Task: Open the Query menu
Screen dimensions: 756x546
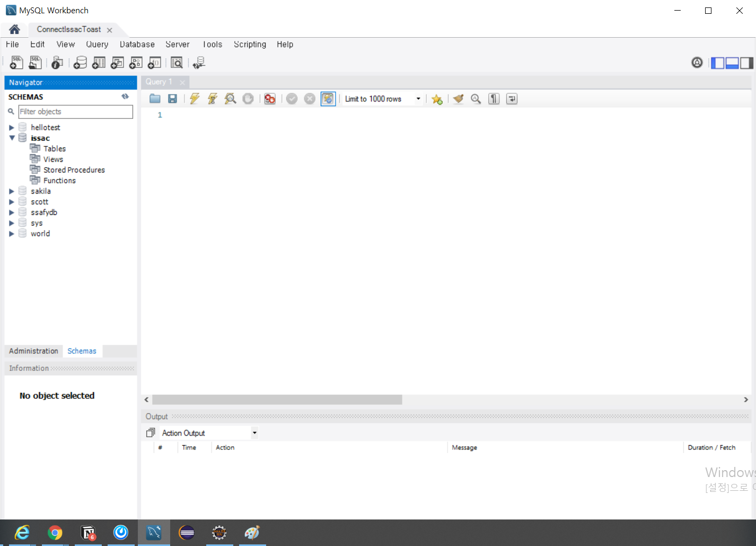Action: coord(97,45)
